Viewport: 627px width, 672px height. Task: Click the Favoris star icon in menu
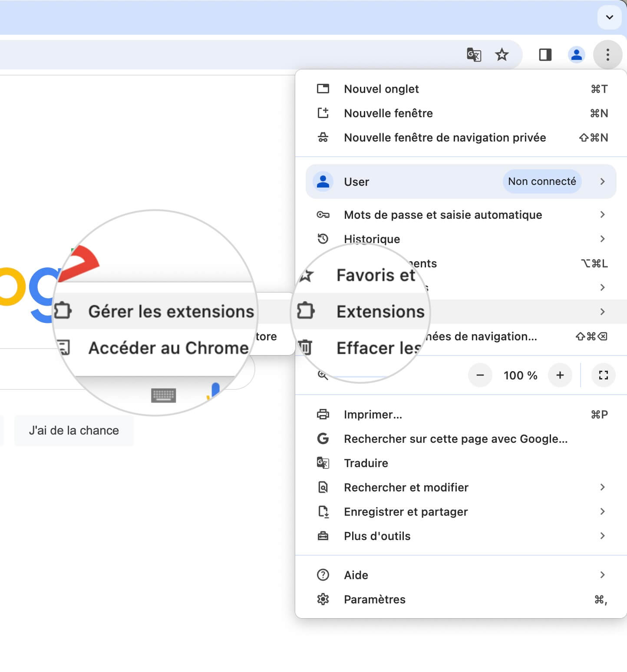point(307,275)
